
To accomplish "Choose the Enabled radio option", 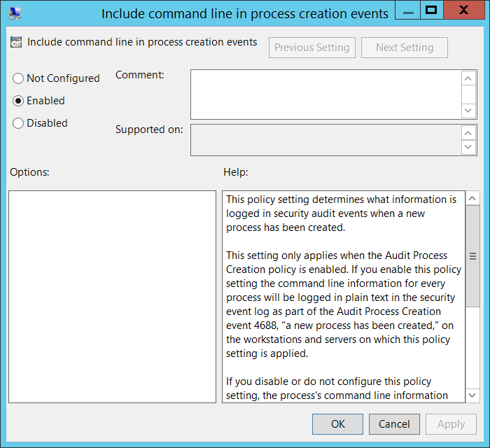I will (18, 101).
